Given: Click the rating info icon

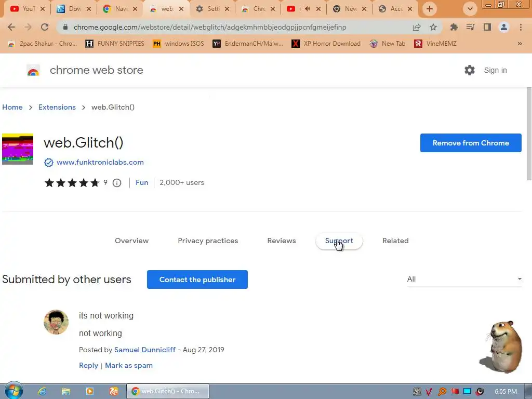Looking at the screenshot, I should [117, 183].
